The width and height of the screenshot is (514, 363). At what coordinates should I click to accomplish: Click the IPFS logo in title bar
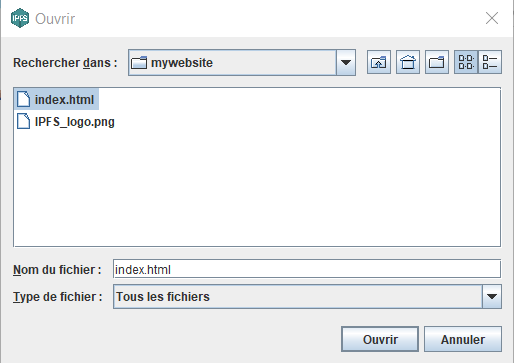(x=20, y=18)
